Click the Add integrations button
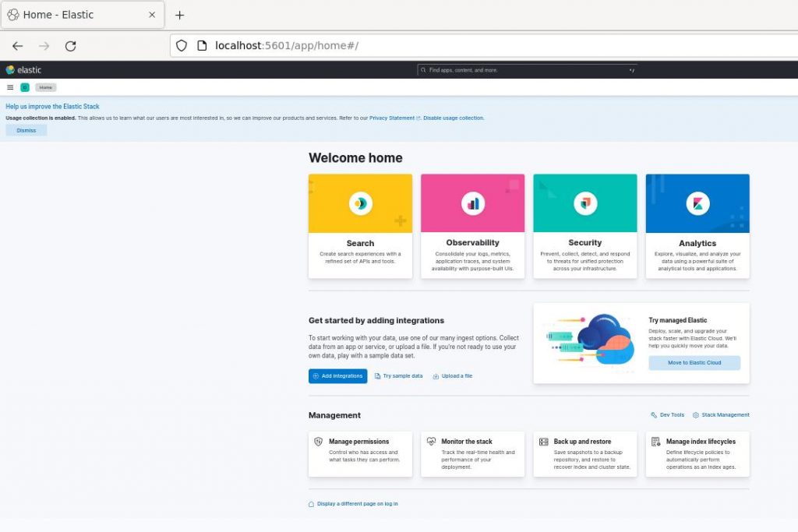 pyautogui.click(x=338, y=376)
